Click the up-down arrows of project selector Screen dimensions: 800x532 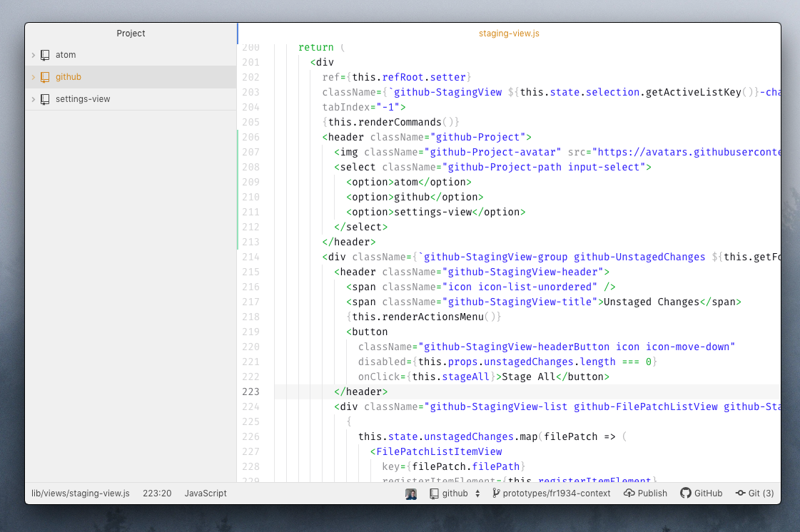coord(477,493)
